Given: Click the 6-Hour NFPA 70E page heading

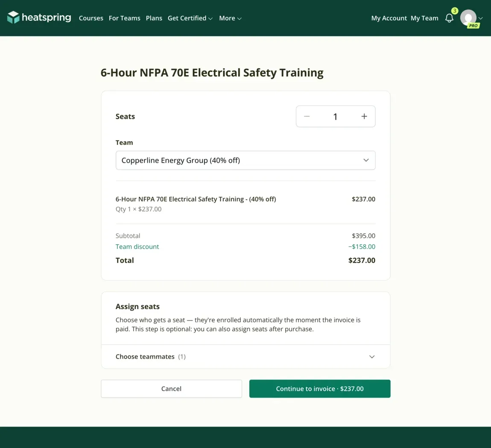Looking at the screenshot, I should point(212,73).
